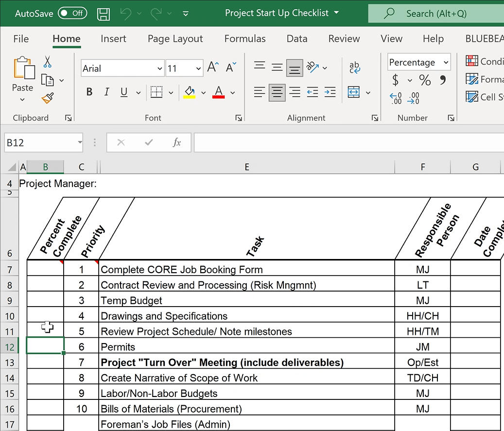504x431 pixels.
Task: Toggle Italic formatting
Action: click(x=106, y=92)
